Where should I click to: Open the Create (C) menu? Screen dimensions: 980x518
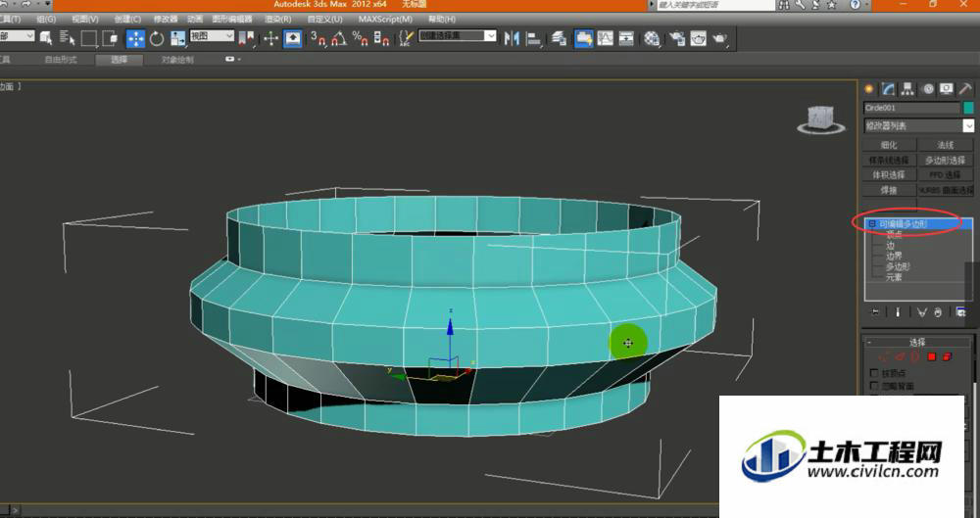click(127, 20)
